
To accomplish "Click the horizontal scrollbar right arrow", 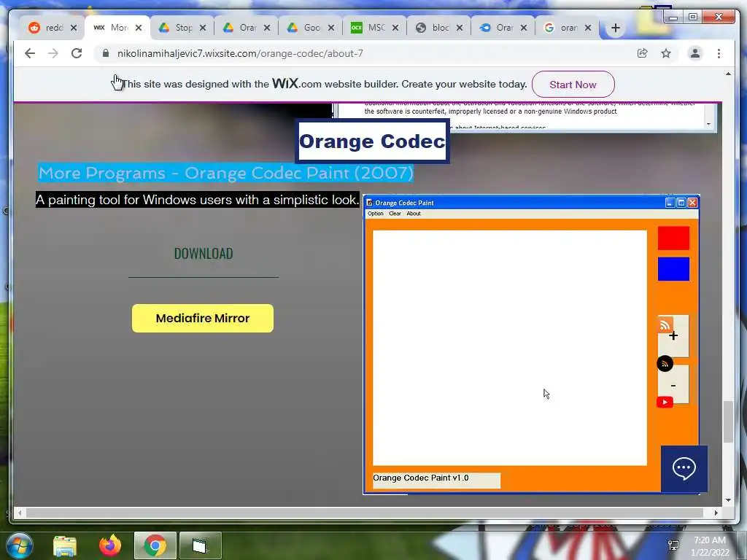I will pos(716,513).
